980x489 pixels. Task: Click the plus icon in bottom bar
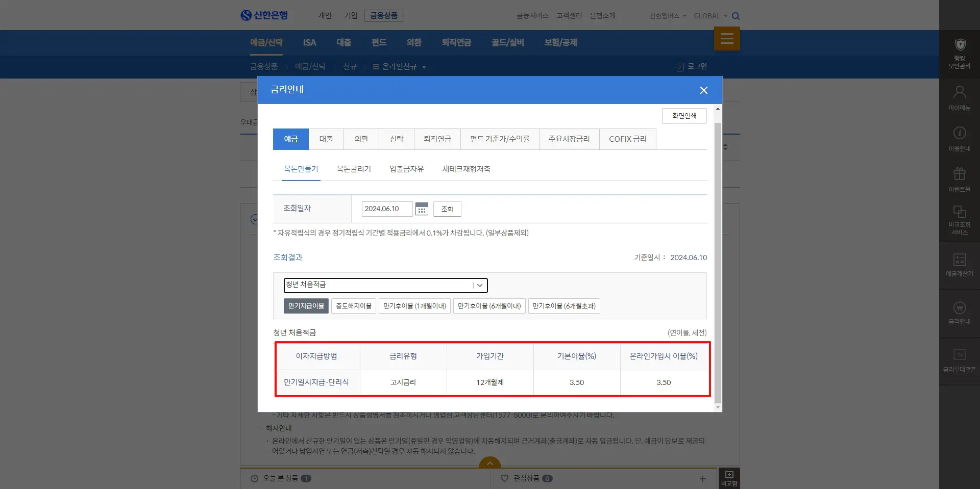coord(703,478)
